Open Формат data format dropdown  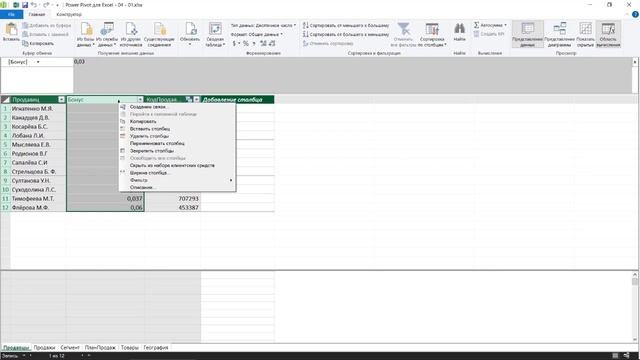coord(257,34)
